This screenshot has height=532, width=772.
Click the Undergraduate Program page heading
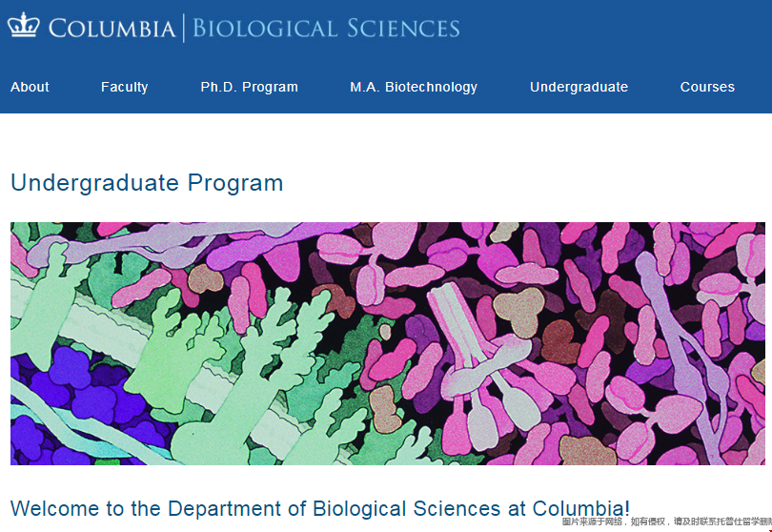point(147,182)
